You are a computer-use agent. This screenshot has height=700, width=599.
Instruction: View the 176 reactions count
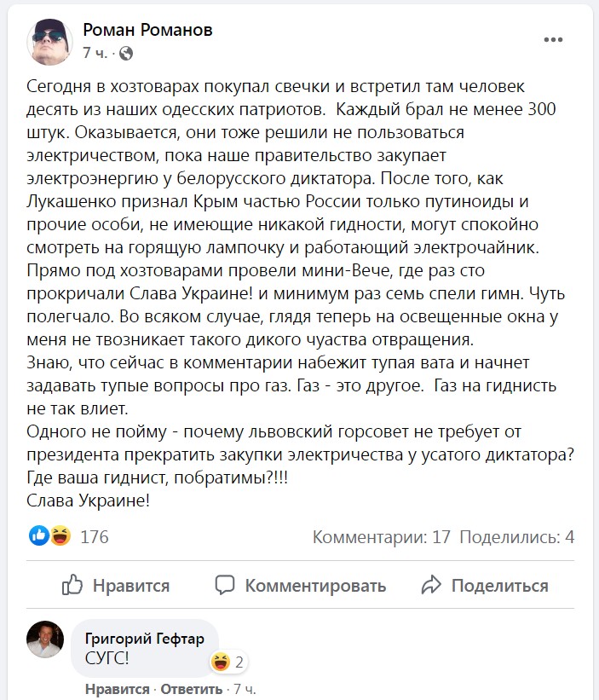(94, 536)
